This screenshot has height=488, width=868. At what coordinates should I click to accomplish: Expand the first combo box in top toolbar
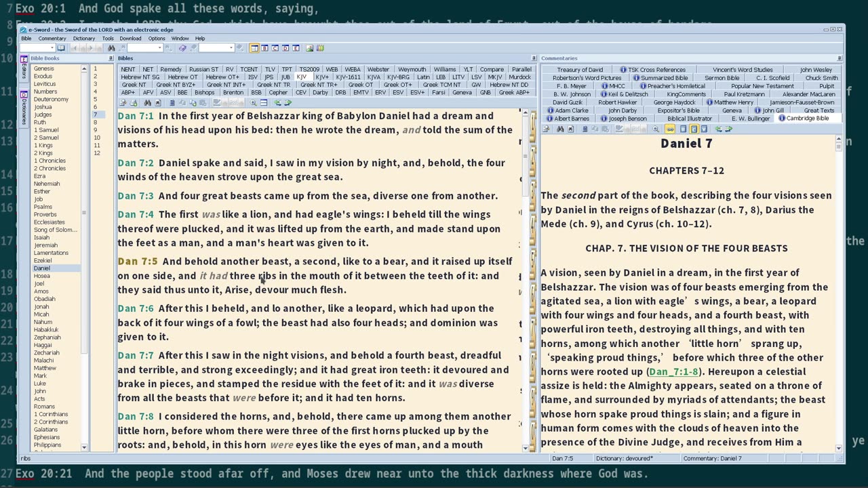tap(52, 48)
